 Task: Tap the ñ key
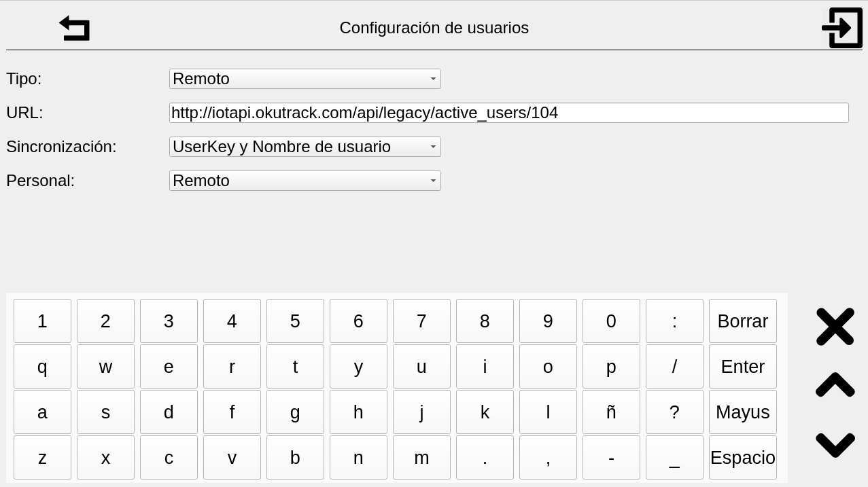pos(611,412)
